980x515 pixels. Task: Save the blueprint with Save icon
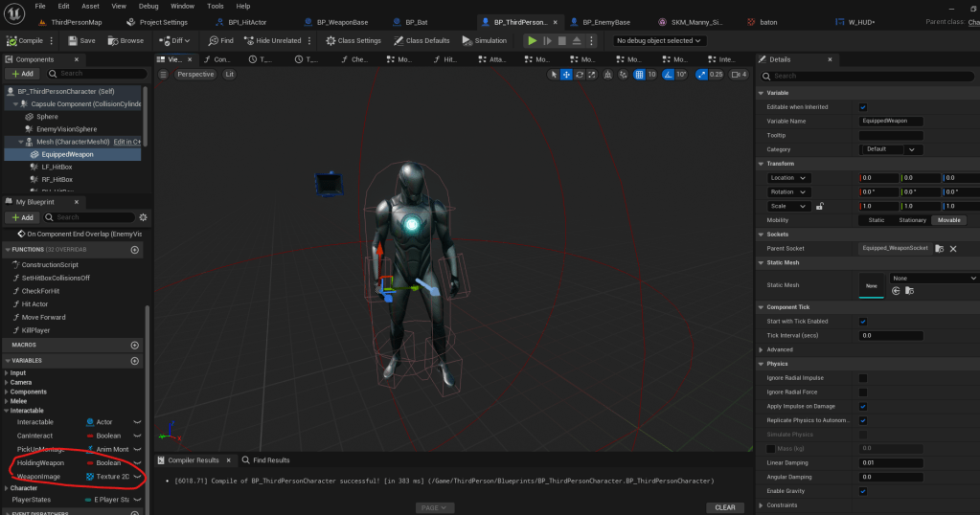80,40
